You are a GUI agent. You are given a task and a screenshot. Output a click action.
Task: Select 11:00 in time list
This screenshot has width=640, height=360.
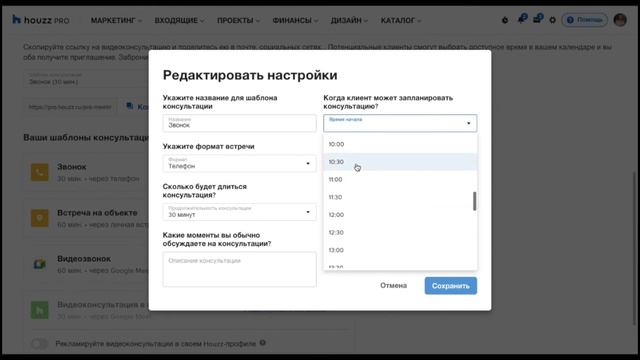pyautogui.click(x=400, y=180)
